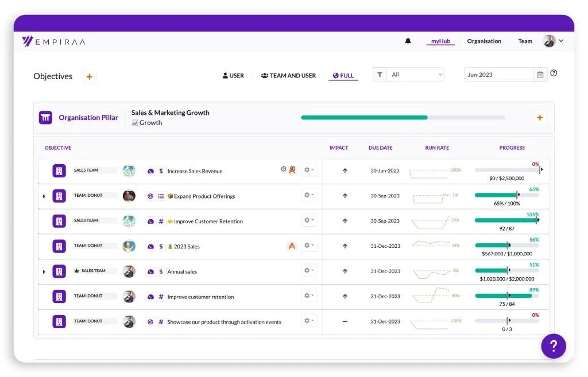The height and width of the screenshot is (377, 588).
Task: Click the help circle beside the date field
Action: click(x=554, y=73)
